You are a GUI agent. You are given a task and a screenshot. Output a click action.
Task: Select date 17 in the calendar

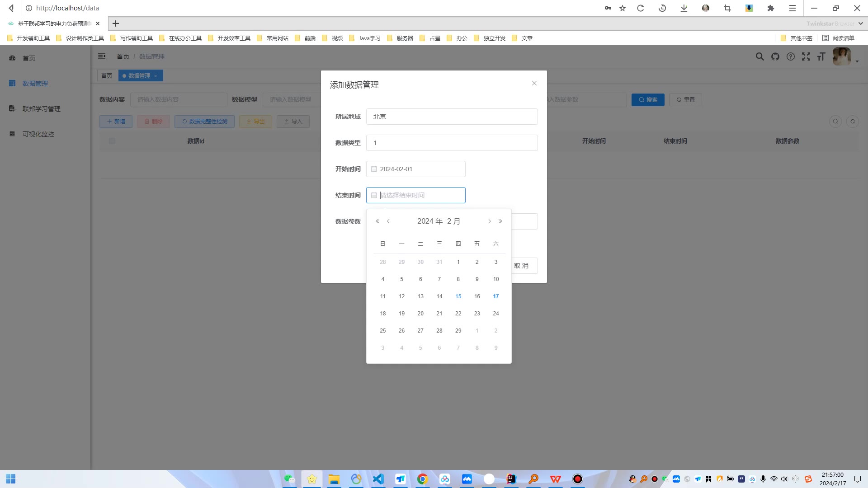click(495, 296)
